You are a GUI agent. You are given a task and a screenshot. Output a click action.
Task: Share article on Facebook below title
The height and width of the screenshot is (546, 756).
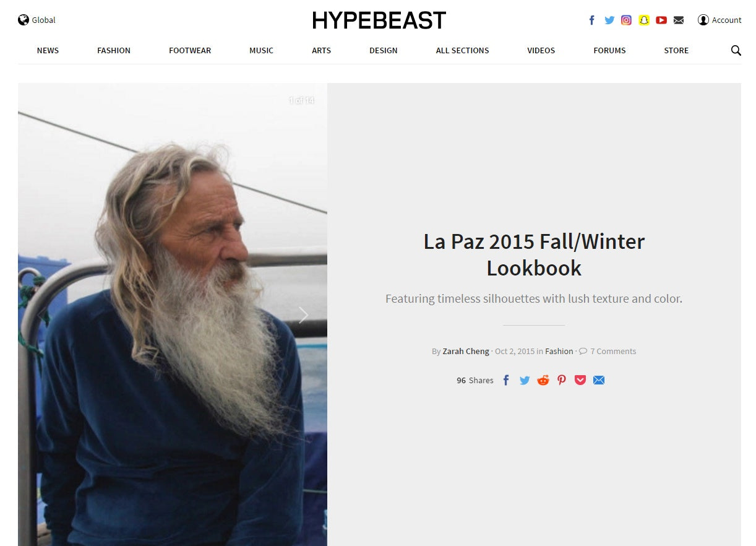tap(505, 380)
